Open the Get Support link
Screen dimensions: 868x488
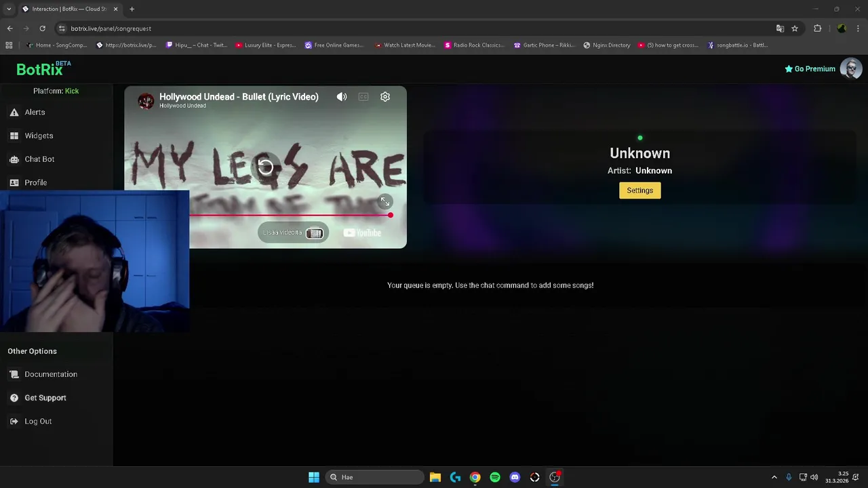pyautogui.click(x=45, y=398)
